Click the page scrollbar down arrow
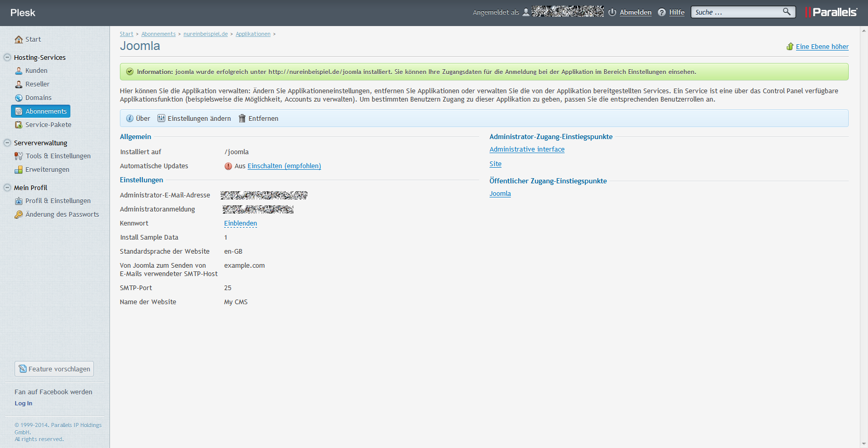The width and height of the screenshot is (868, 448). tap(864, 444)
